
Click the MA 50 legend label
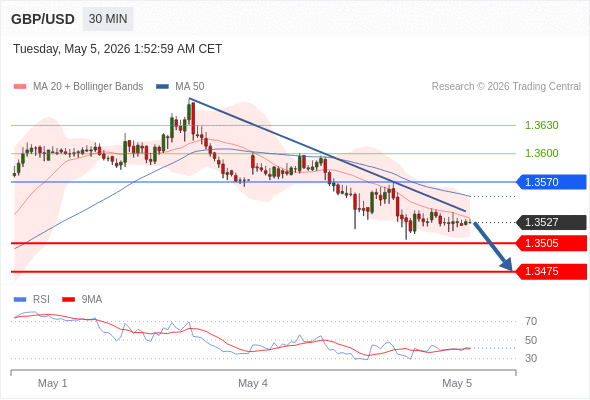tap(190, 87)
